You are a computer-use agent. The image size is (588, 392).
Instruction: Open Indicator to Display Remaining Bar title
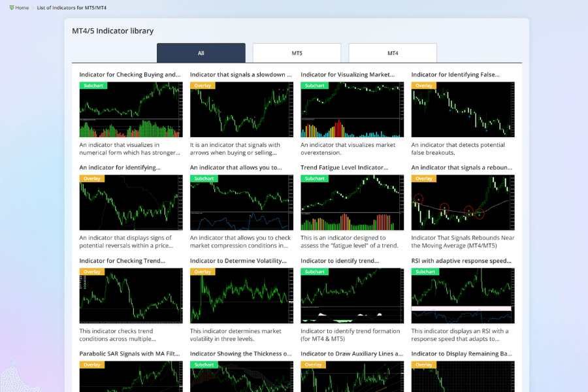click(x=462, y=353)
